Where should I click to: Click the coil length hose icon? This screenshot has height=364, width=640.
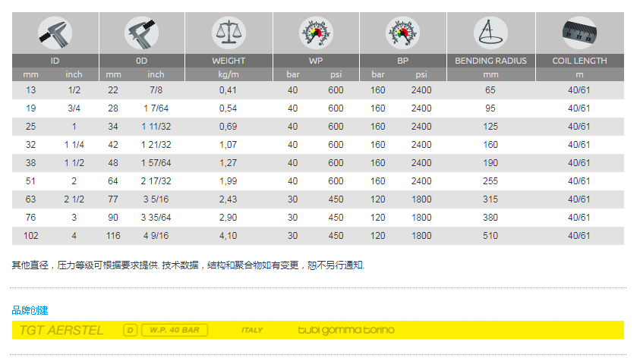coord(579,31)
